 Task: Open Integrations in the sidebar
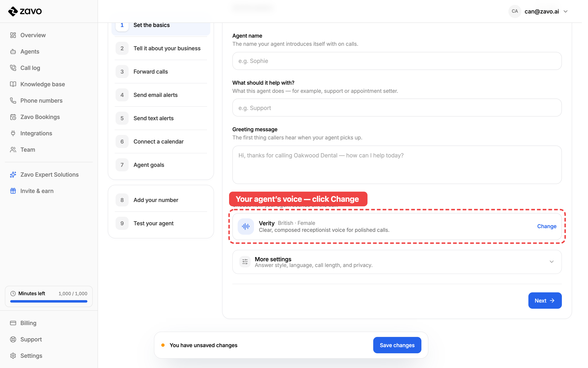pyautogui.click(x=49, y=133)
